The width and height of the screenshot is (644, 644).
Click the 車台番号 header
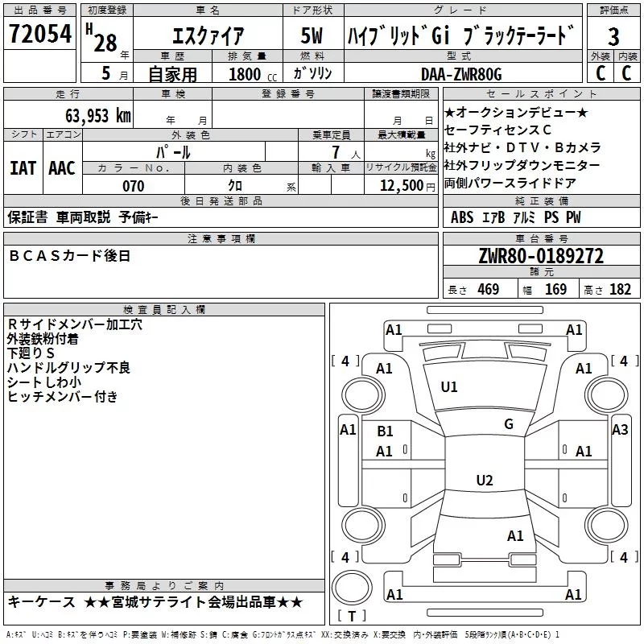(x=541, y=238)
